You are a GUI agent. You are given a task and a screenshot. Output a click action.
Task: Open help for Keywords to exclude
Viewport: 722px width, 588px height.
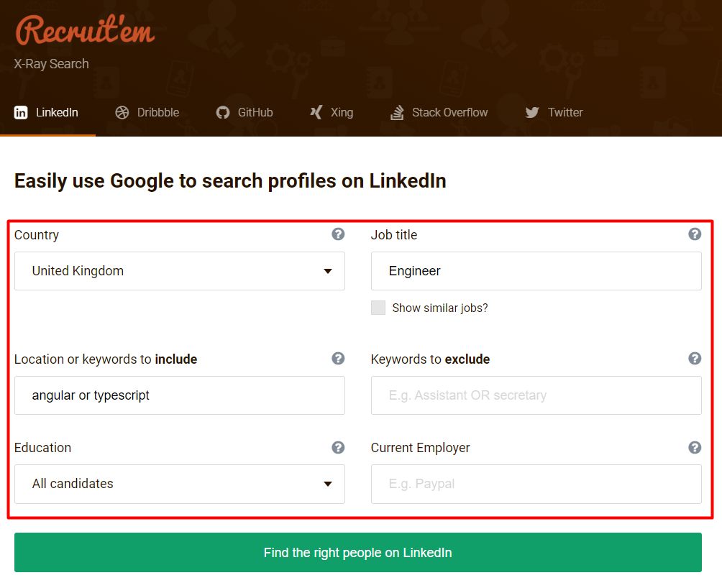click(695, 358)
